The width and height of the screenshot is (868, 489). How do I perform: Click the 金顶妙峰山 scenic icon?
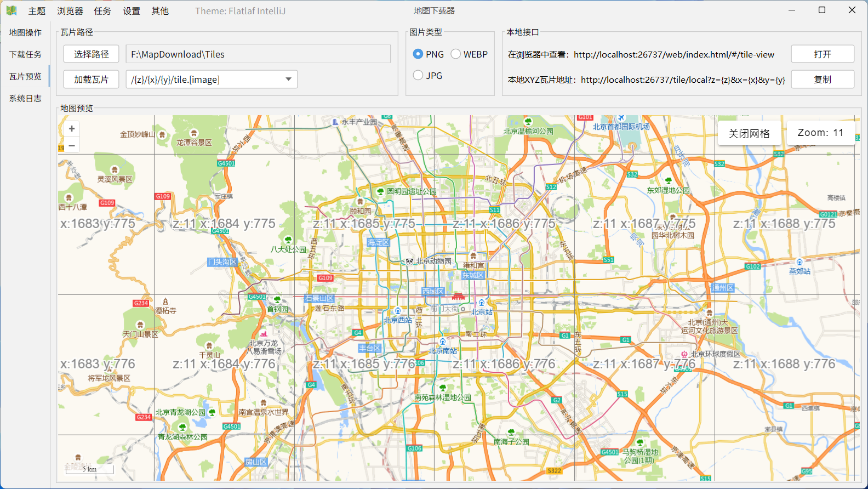click(x=162, y=134)
